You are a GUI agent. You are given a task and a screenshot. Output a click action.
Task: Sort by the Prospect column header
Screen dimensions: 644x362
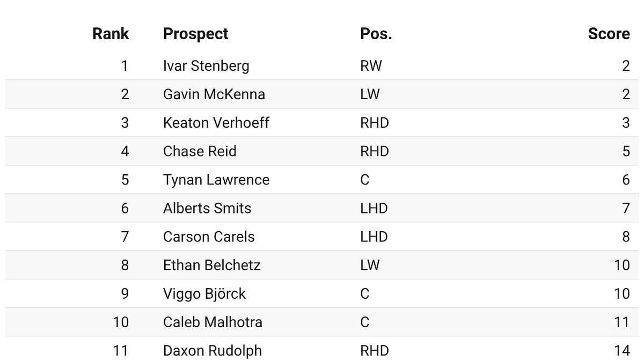(195, 34)
